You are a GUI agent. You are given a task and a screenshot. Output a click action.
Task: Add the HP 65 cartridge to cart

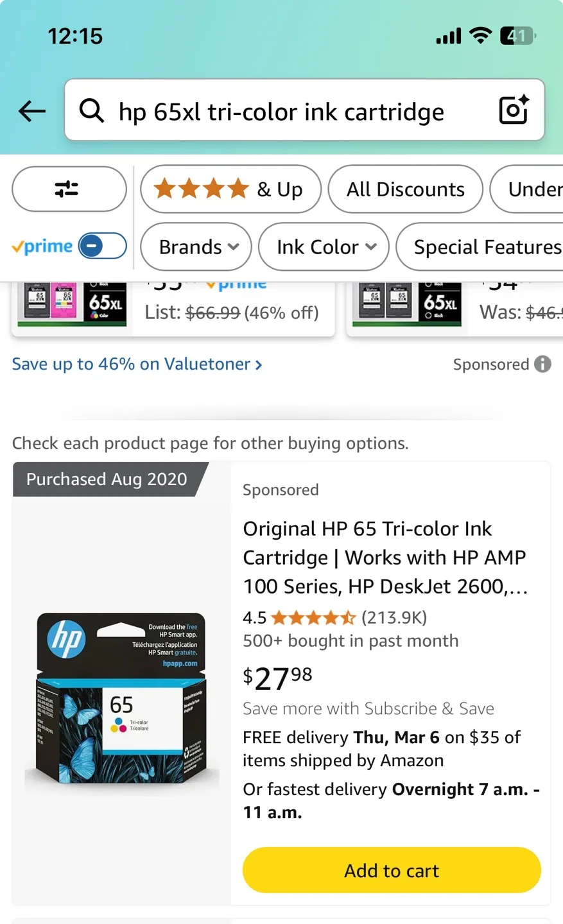coord(391,870)
